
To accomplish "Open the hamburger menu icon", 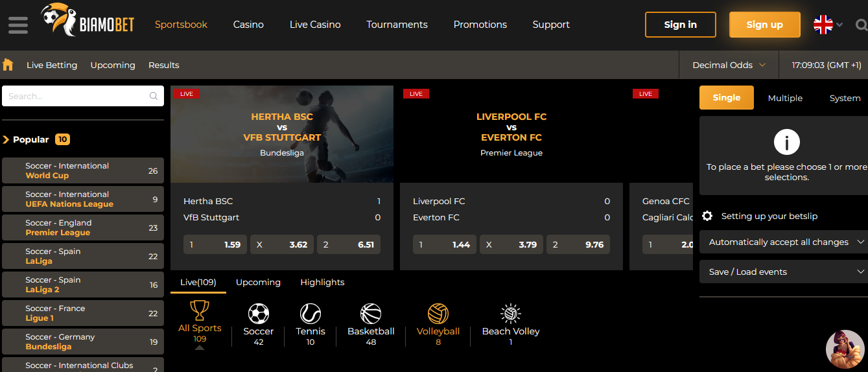I will 18,25.
